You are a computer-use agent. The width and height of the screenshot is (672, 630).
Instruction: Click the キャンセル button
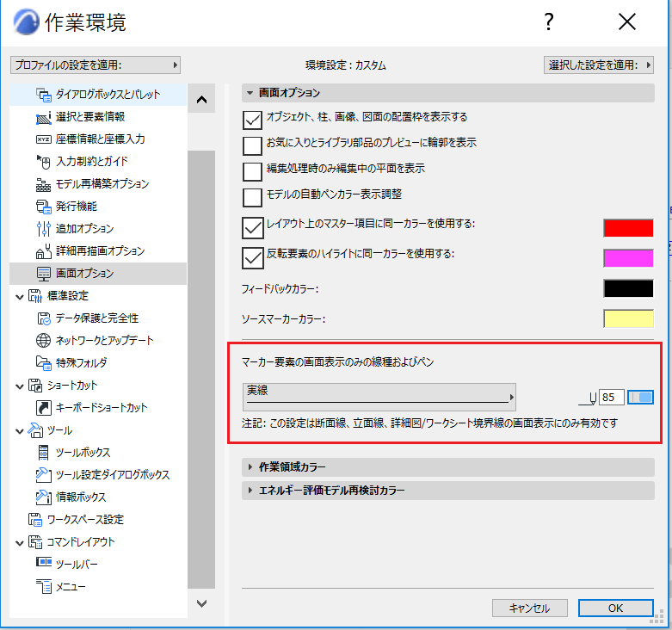click(530, 608)
